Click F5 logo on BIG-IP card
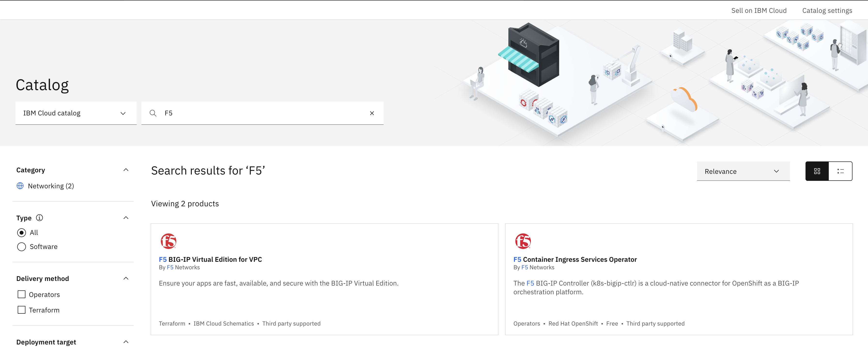This screenshot has height=351, width=868. pyautogui.click(x=168, y=241)
